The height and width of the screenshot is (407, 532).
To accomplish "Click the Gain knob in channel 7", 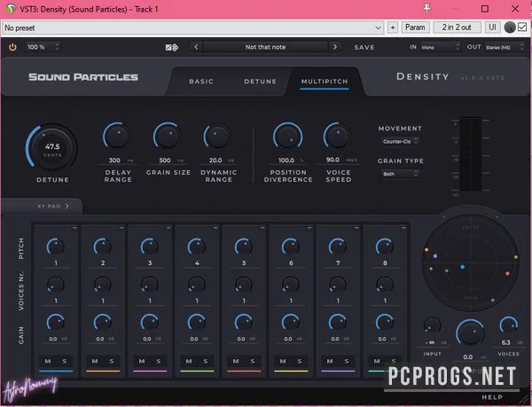I will [338, 323].
